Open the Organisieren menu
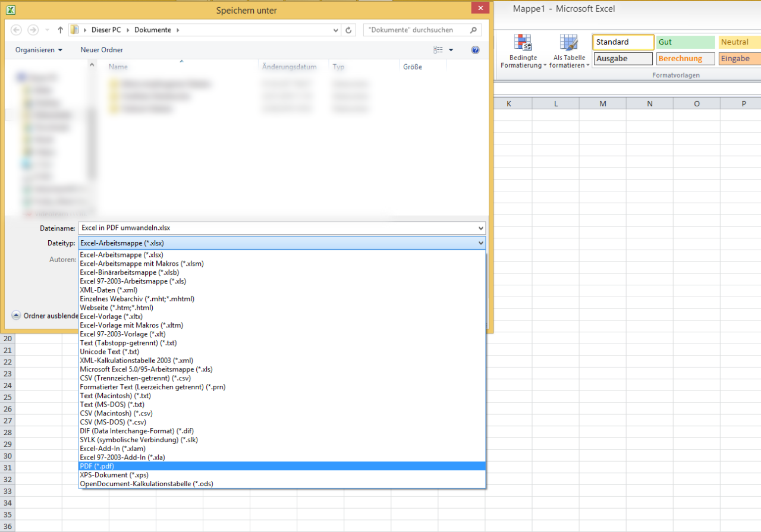 [39, 50]
